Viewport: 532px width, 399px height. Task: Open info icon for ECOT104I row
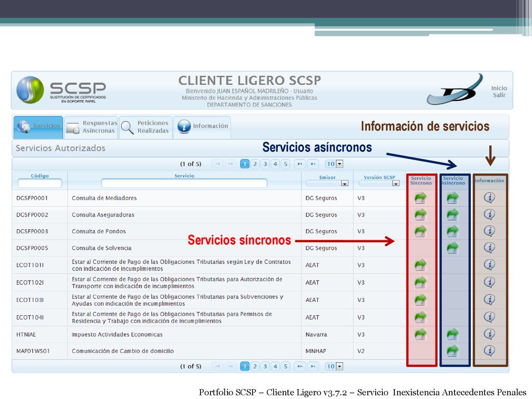point(489,316)
